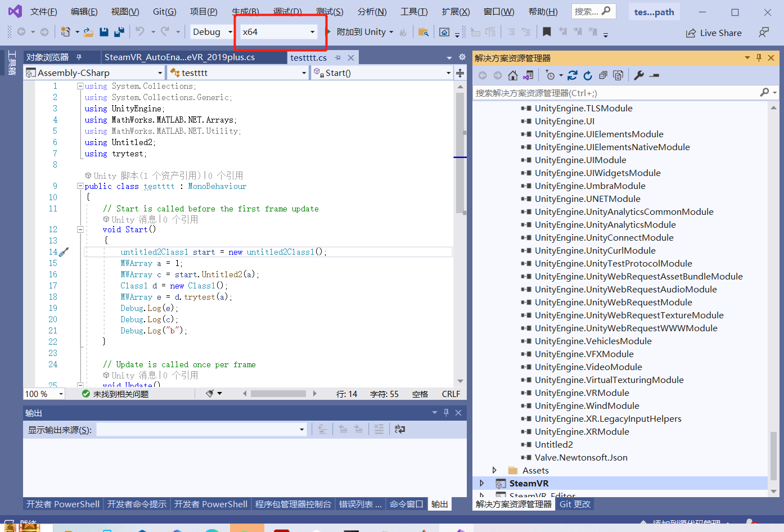Click the editor's horizontal scrollbar thumb
784x532 pixels.
(x=278, y=394)
